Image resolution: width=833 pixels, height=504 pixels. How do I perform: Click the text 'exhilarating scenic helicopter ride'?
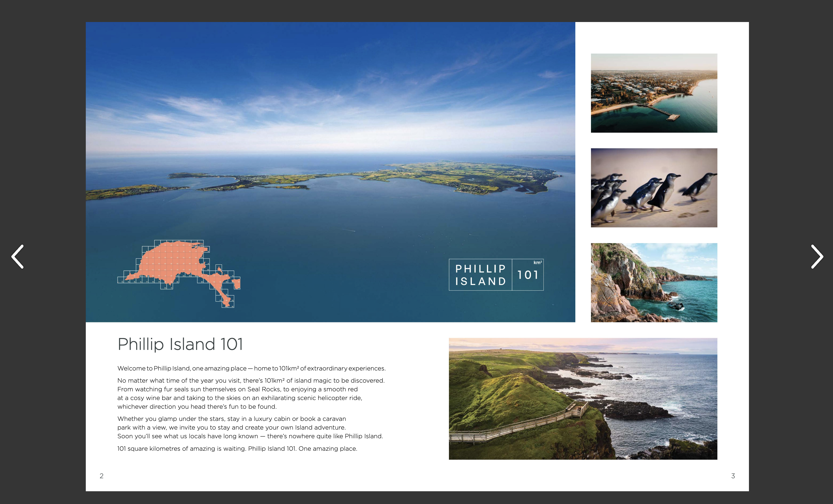(x=311, y=398)
